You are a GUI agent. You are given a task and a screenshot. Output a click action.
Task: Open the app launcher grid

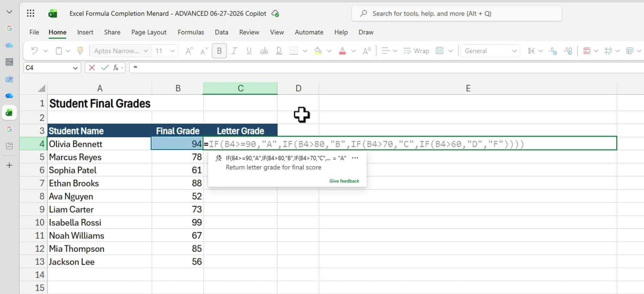click(x=30, y=13)
